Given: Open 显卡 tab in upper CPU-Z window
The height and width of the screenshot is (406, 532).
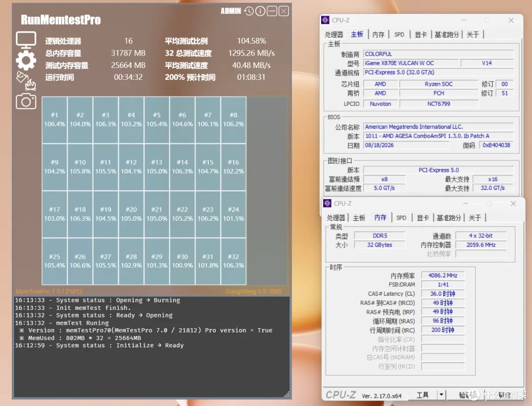Looking at the screenshot, I should point(421,34).
